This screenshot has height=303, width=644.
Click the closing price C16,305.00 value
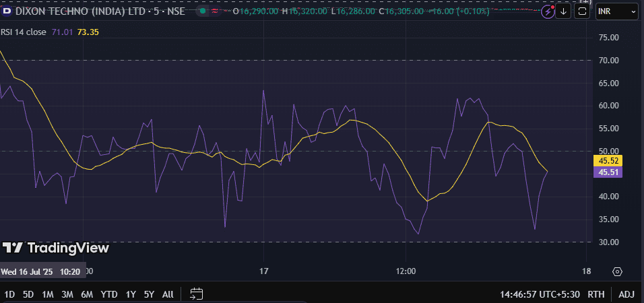(401, 11)
